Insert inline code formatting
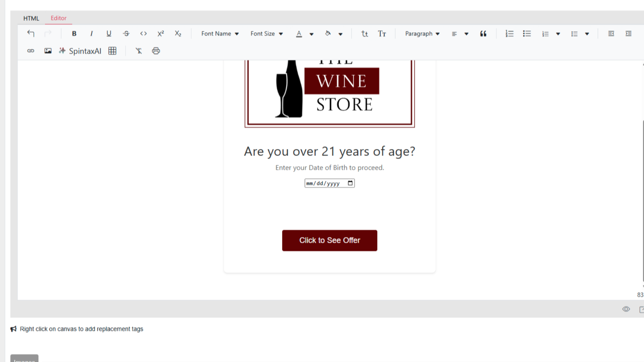Viewport: 644px width, 362px height. click(144, 34)
